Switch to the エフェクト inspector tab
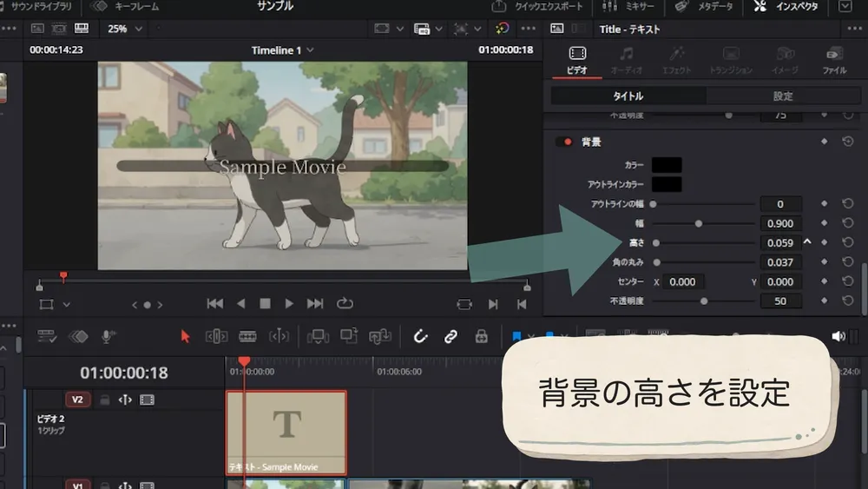 pyautogui.click(x=676, y=60)
